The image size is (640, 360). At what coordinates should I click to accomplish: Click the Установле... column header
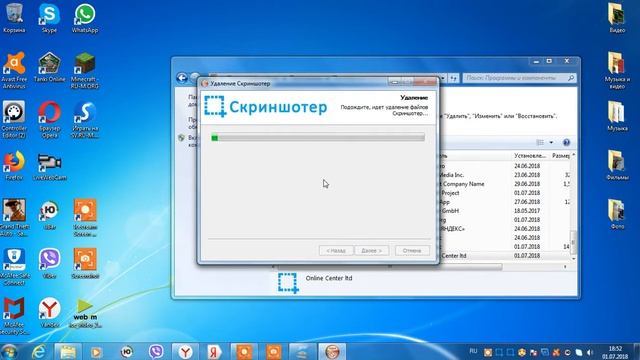pos(530,156)
